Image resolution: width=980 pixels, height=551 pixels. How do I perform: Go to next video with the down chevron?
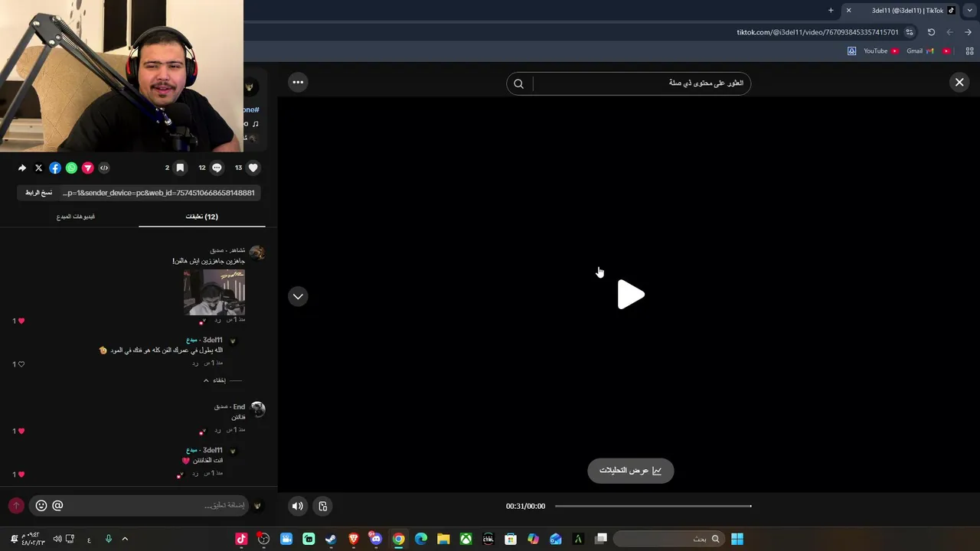click(298, 296)
